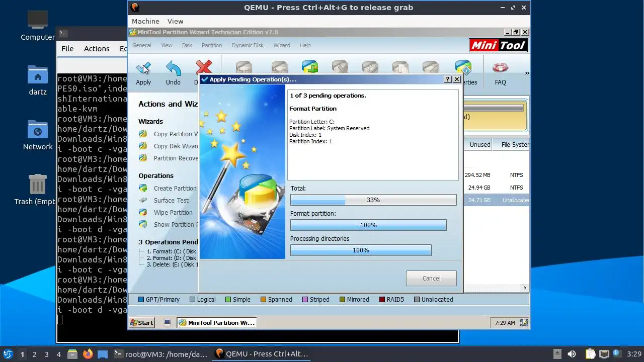Click the Apply checkmark toolbar icon
Image resolution: width=644 pixels, height=362 pixels.
(x=143, y=68)
